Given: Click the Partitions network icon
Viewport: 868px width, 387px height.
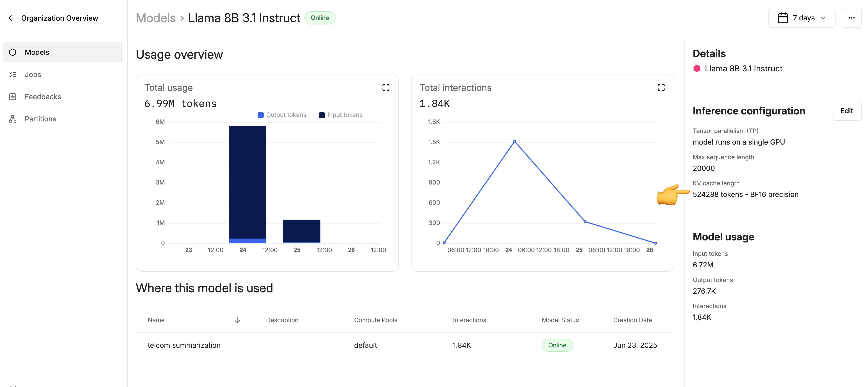Looking at the screenshot, I should point(13,119).
